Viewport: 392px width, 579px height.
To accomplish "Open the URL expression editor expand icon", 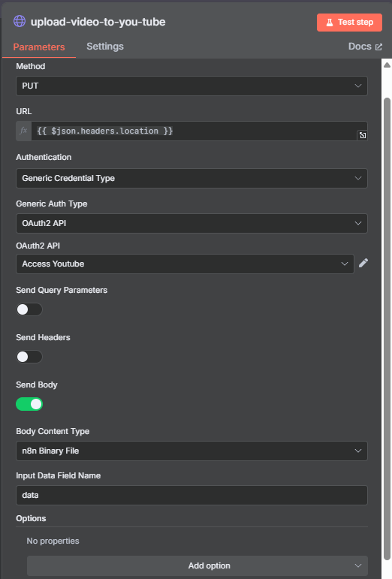I will tap(363, 135).
